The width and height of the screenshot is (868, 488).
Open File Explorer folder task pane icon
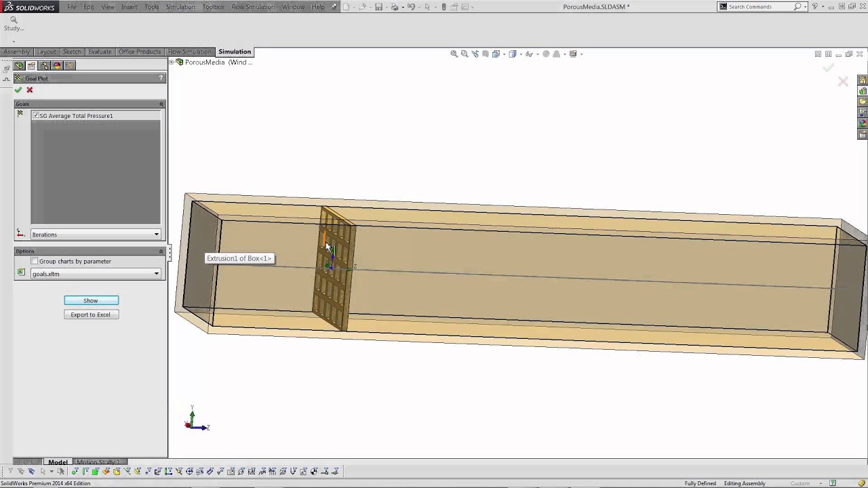(x=863, y=102)
